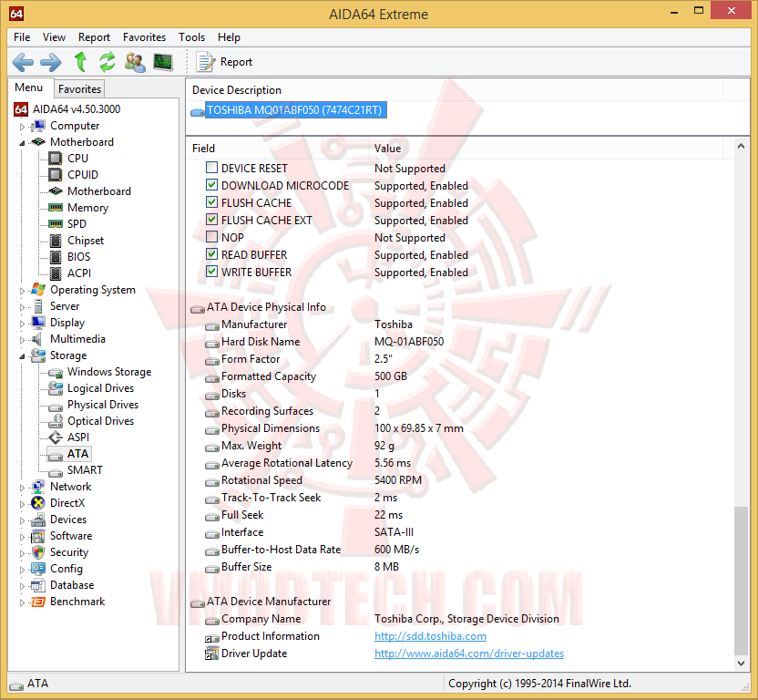Open the sdd.toshiba.com product link

pyautogui.click(x=430, y=636)
